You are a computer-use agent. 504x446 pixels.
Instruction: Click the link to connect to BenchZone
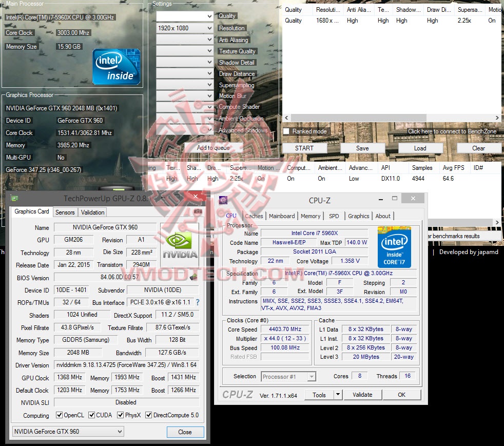pos(452,131)
